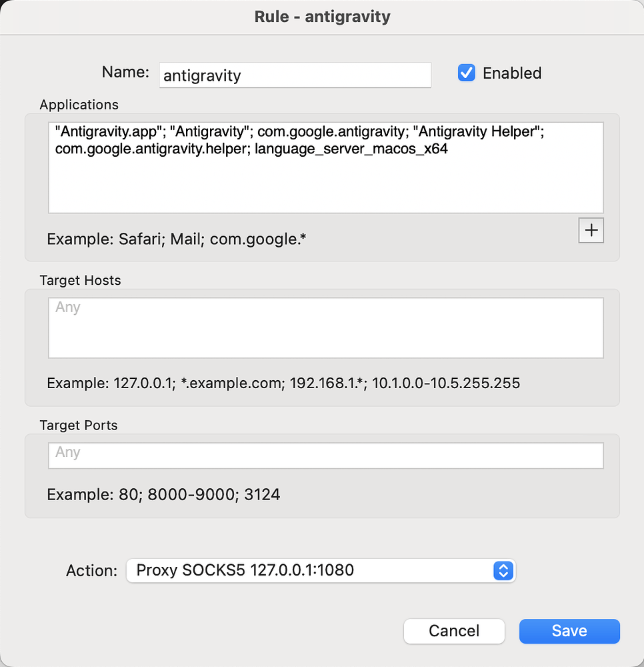The width and height of the screenshot is (644, 667).
Task: Click the plus icon to add an application
Action: [x=591, y=230]
